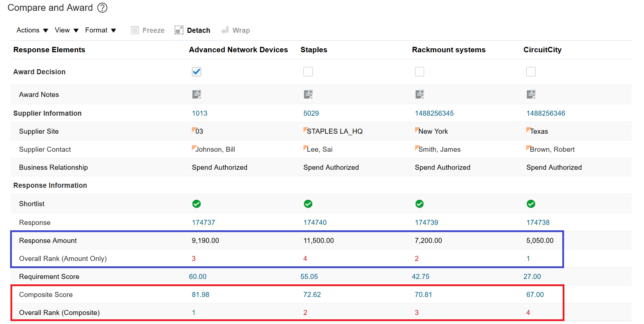Open requirement score 27.00 link
644x324 pixels.
532,276
